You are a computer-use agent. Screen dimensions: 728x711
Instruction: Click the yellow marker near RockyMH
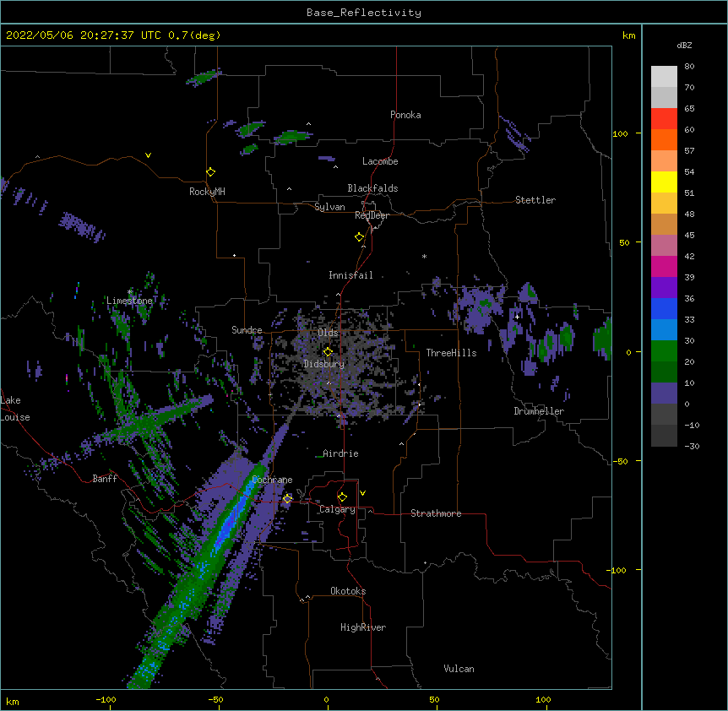(x=211, y=172)
